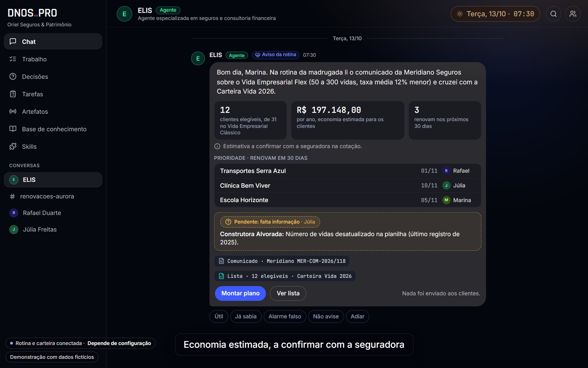Click the Decisões question mark icon
This screenshot has height=368, width=588.
tap(13, 76)
